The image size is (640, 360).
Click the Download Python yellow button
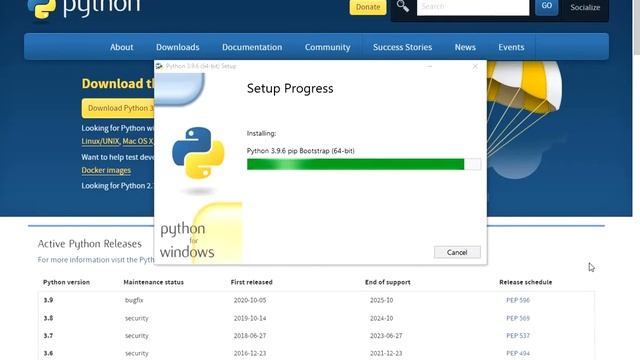coord(118,108)
